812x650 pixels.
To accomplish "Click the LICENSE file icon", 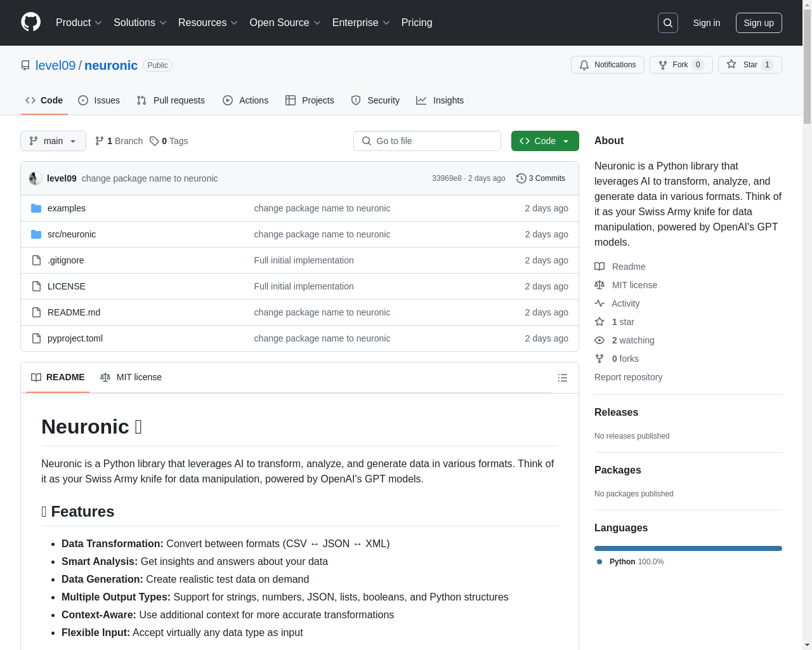I will tap(36, 286).
